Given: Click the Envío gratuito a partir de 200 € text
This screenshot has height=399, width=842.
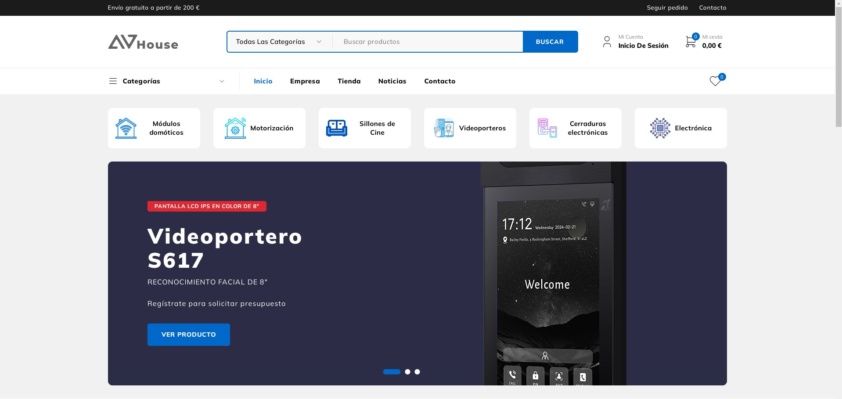Looking at the screenshot, I should (154, 8).
